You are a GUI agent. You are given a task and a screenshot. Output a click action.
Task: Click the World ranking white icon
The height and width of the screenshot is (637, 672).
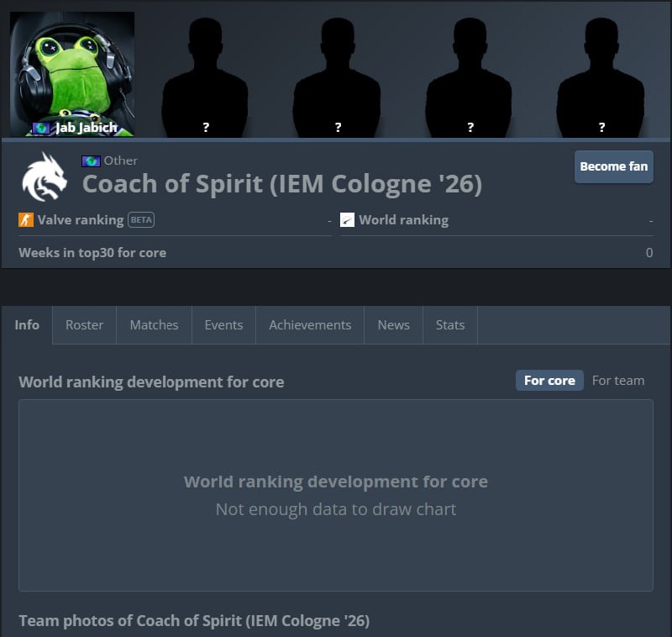click(347, 220)
